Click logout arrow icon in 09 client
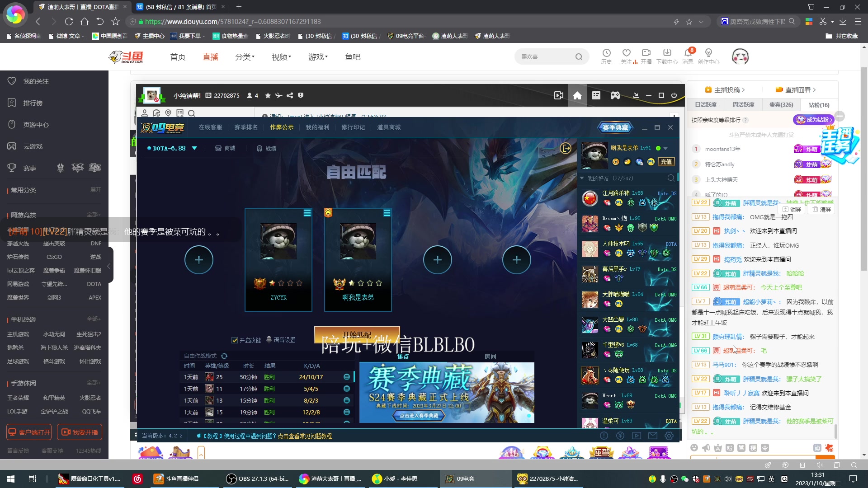This screenshot has height=488, width=868. click(x=566, y=148)
